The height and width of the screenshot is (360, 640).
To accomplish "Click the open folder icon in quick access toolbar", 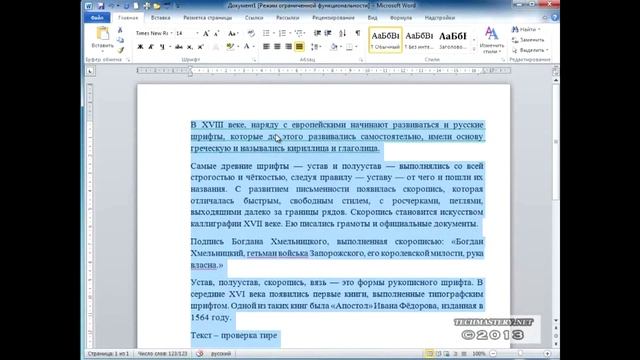I will (157, 6).
